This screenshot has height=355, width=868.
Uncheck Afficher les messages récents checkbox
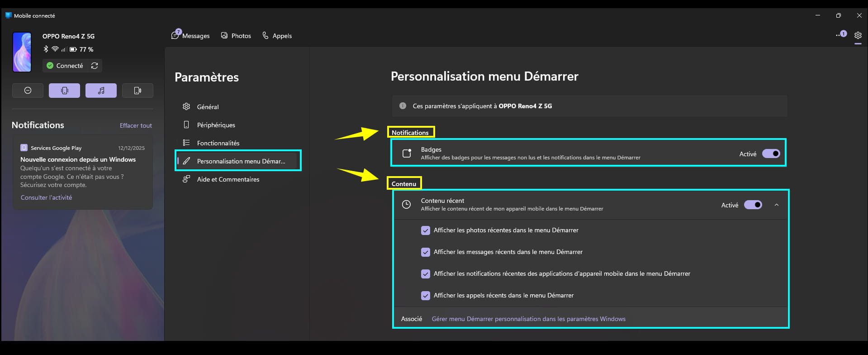pyautogui.click(x=425, y=252)
